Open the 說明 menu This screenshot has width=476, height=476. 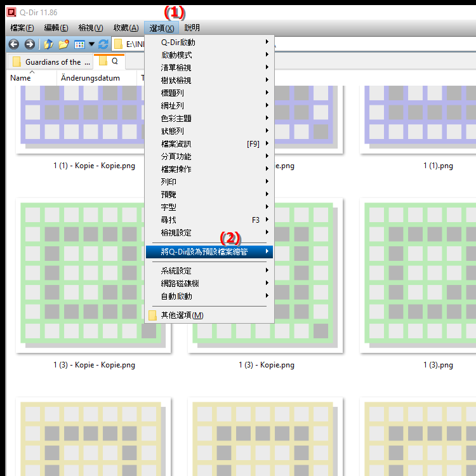192,28
